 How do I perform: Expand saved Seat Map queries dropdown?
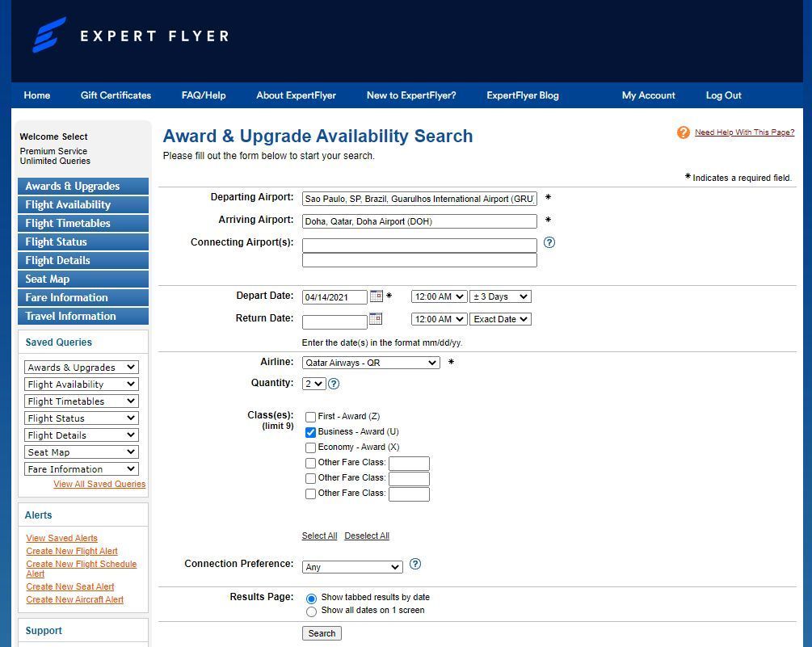(82, 452)
